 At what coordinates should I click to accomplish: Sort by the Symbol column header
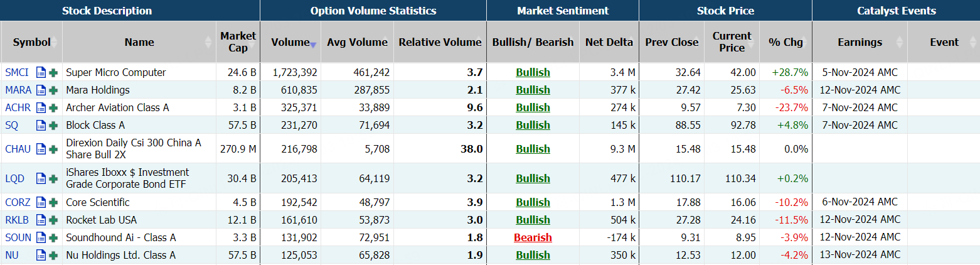click(31, 43)
